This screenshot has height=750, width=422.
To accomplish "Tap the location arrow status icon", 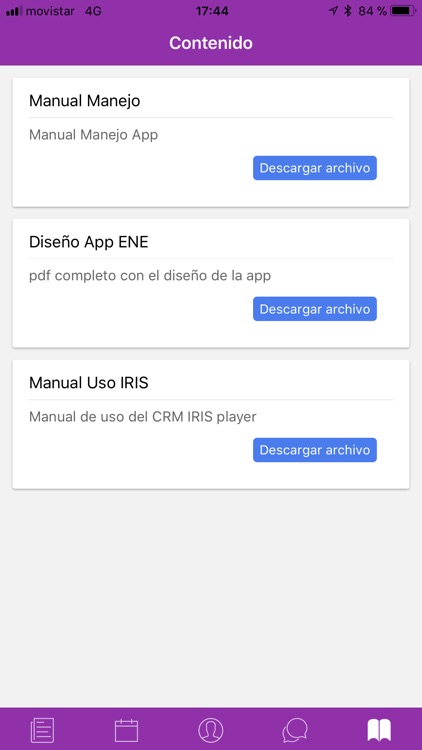I will pyautogui.click(x=333, y=11).
